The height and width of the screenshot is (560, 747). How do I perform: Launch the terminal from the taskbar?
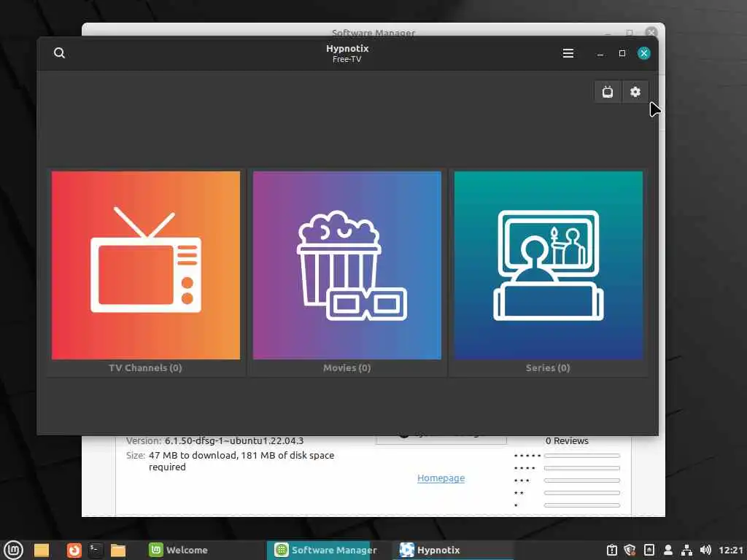pyautogui.click(x=96, y=550)
